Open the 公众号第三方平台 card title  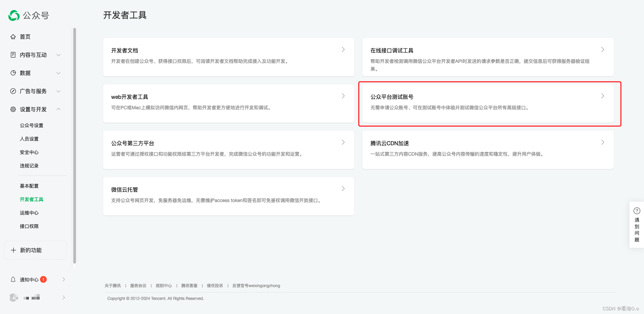point(133,143)
